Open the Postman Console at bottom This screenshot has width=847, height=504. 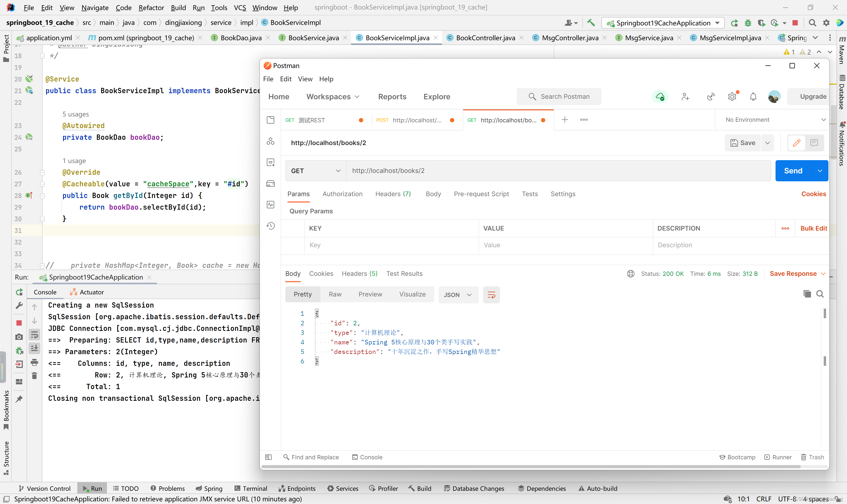pos(367,457)
